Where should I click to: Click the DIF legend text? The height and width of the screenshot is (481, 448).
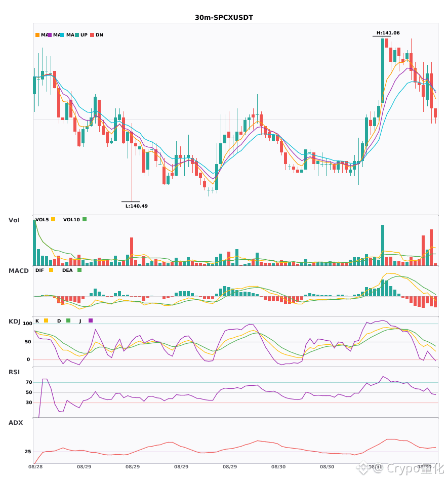click(39, 270)
